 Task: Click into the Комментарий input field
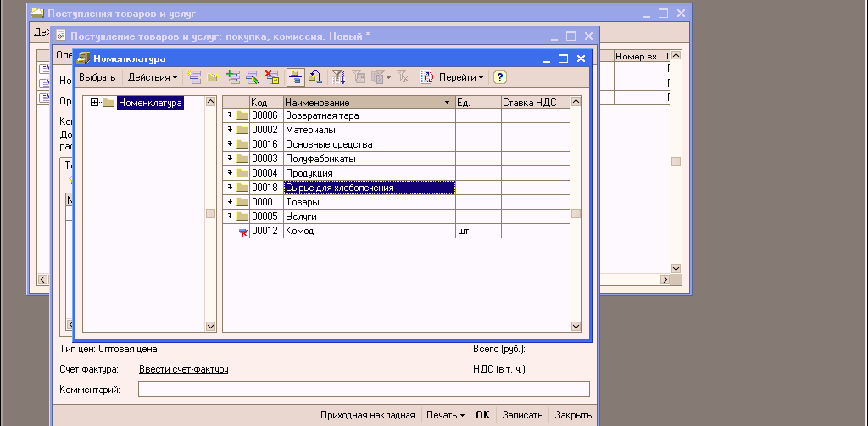[x=363, y=390]
